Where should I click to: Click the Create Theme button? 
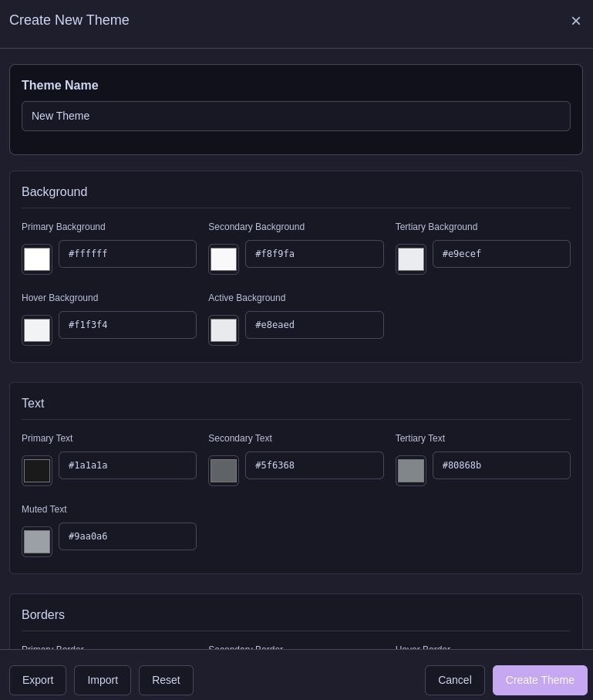click(x=540, y=680)
